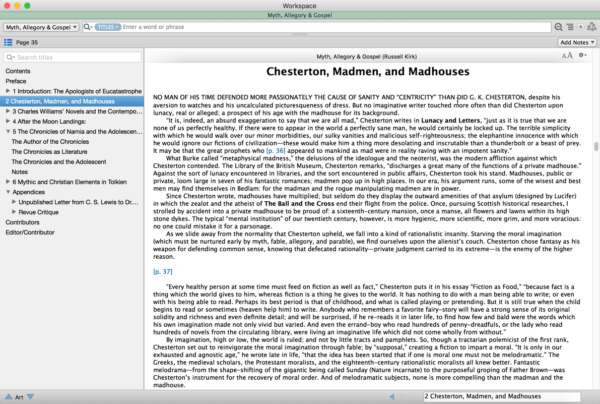Toggle the TITLES search scope pill
The image size is (600, 404).
(x=107, y=27)
